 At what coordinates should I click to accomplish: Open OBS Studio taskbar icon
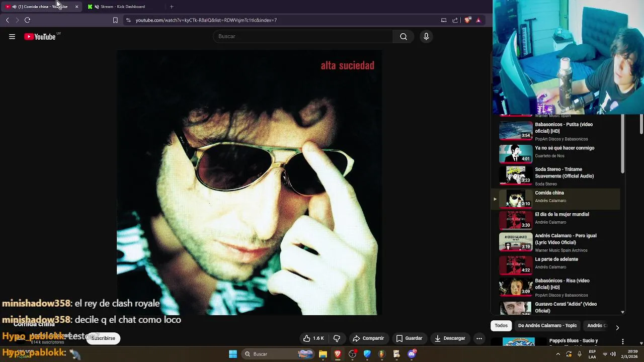(x=353, y=354)
